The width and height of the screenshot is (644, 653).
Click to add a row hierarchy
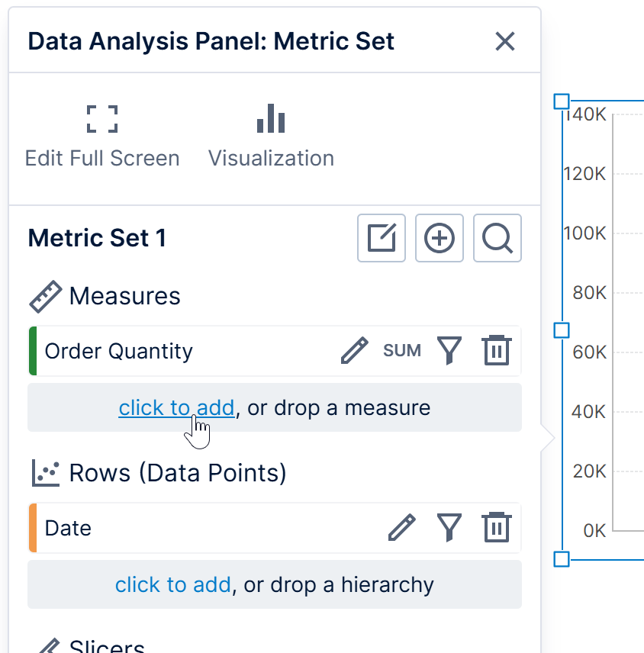[173, 585]
